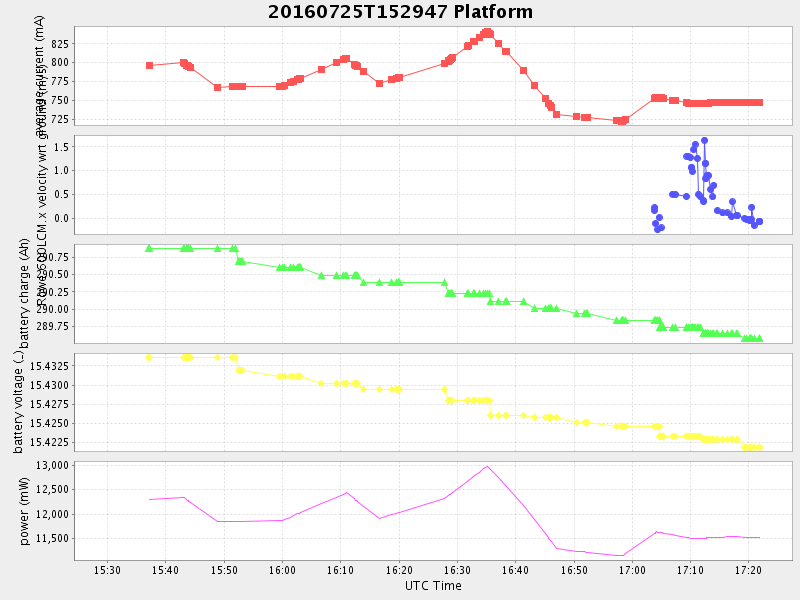This screenshot has height=600, width=800.
Task: Click the UTC Time axis label
Action: (x=433, y=586)
